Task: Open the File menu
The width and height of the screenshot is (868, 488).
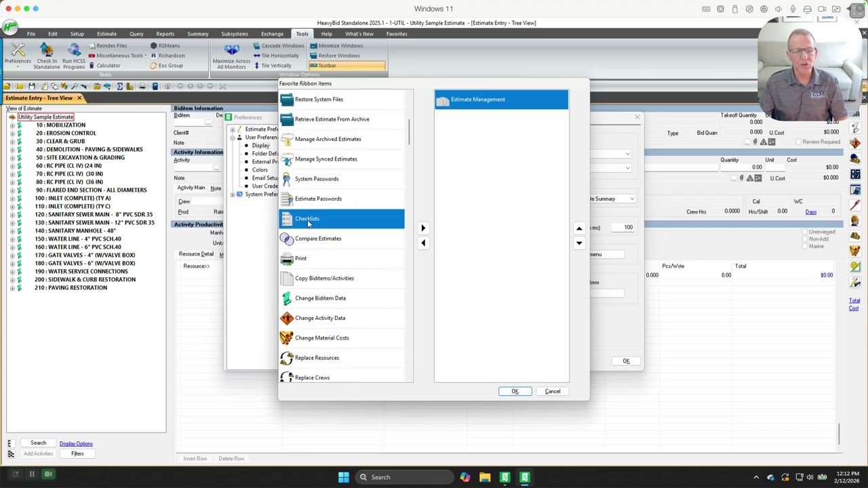Action: point(31,34)
